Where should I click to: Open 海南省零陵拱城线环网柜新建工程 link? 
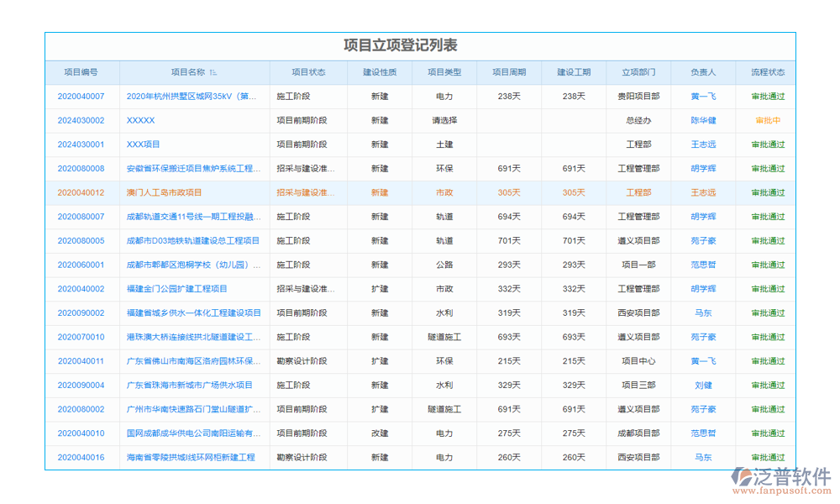click(x=190, y=458)
